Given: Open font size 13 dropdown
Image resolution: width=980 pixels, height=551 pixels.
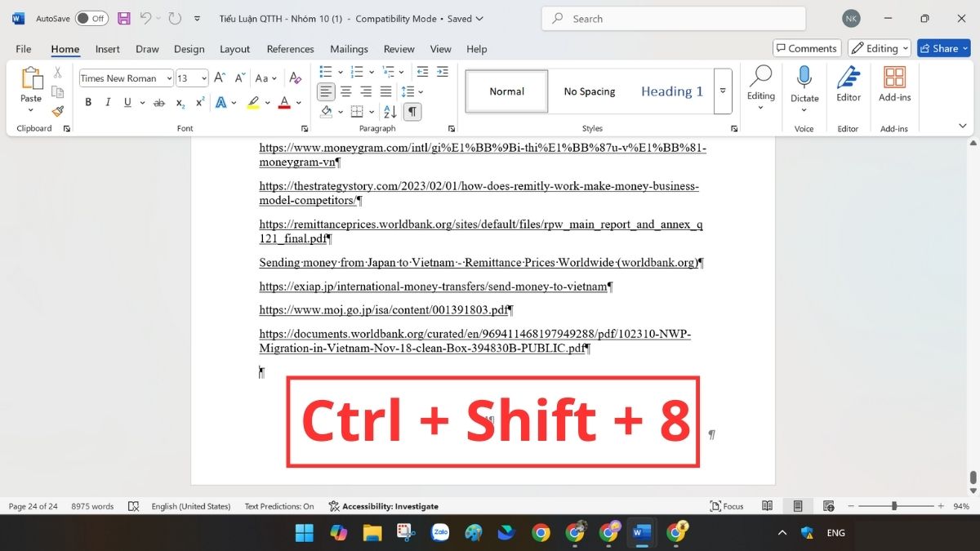Looking at the screenshot, I should tap(203, 78).
